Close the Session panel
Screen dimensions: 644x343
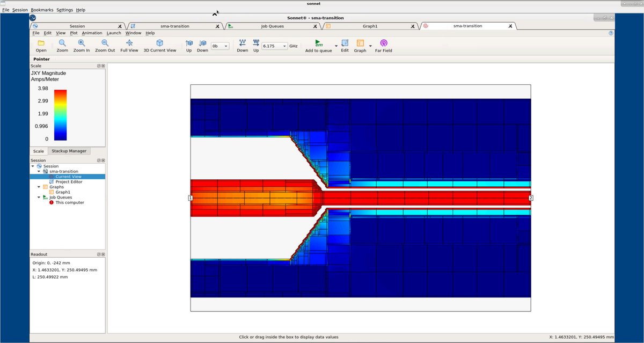coord(103,160)
